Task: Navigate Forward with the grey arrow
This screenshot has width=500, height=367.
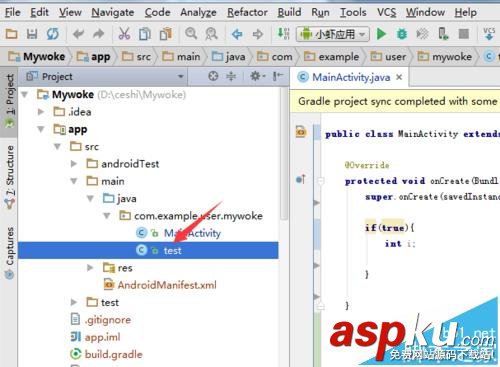Action: pos(258,34)
